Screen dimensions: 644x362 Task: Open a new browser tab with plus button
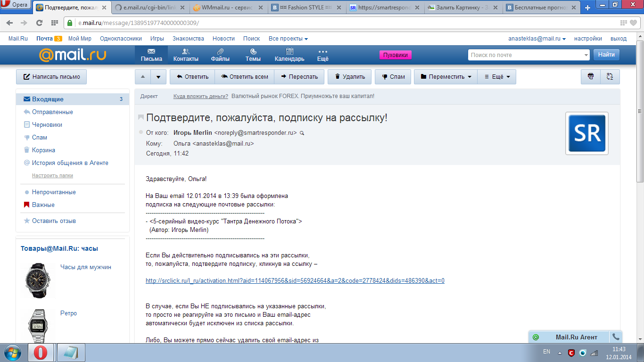point(587,8)
